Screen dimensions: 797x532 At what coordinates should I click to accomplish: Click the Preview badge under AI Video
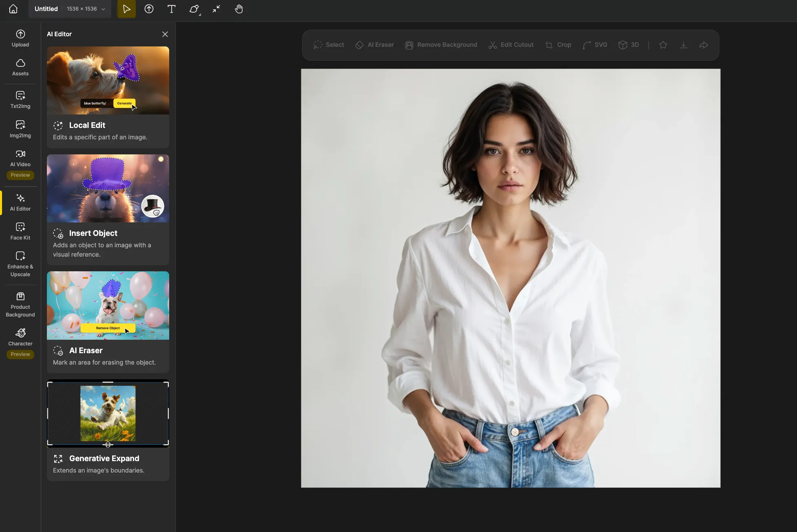(x=20, y=175)
